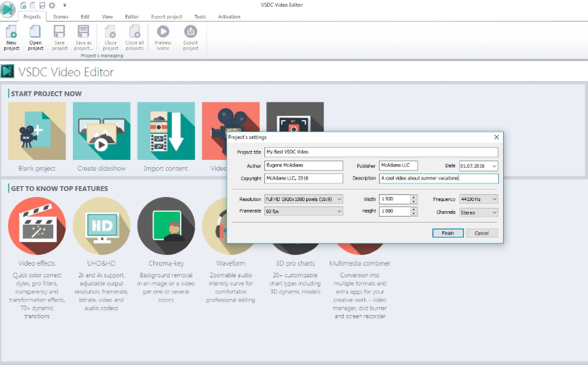Open the Framerate dropdown
The image size is (588, 365).
303,211
